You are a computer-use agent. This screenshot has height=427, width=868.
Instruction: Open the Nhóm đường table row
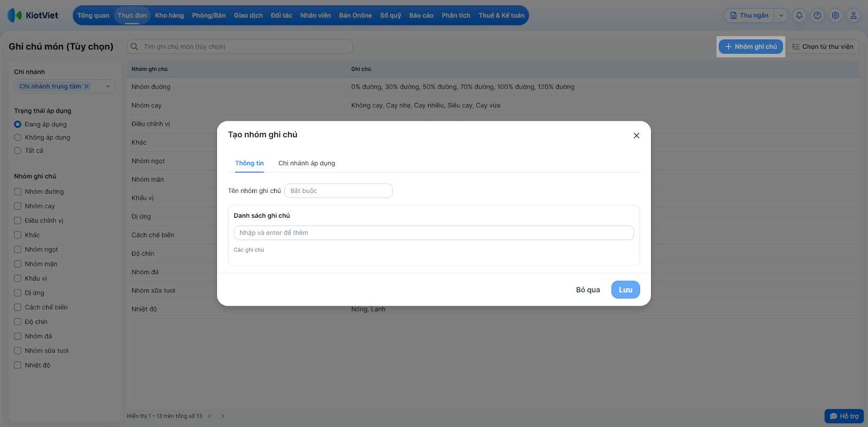tap(493, 87)
